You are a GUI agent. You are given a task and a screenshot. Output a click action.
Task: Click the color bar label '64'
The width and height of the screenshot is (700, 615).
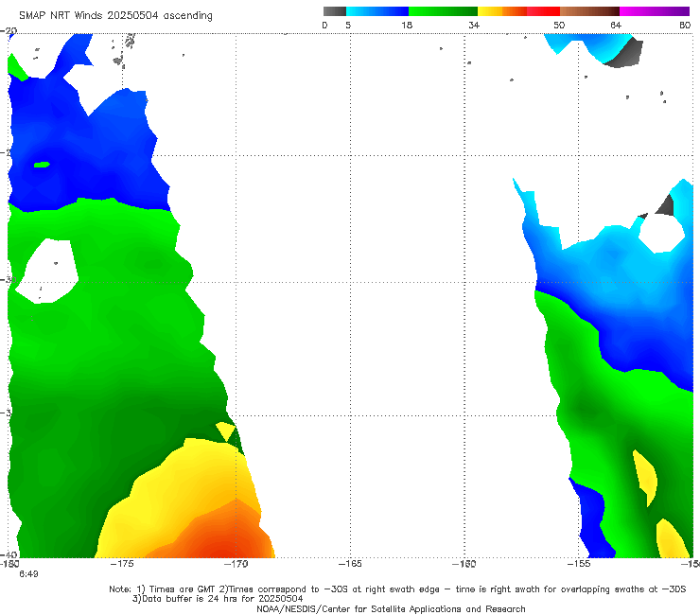(616, 26)
